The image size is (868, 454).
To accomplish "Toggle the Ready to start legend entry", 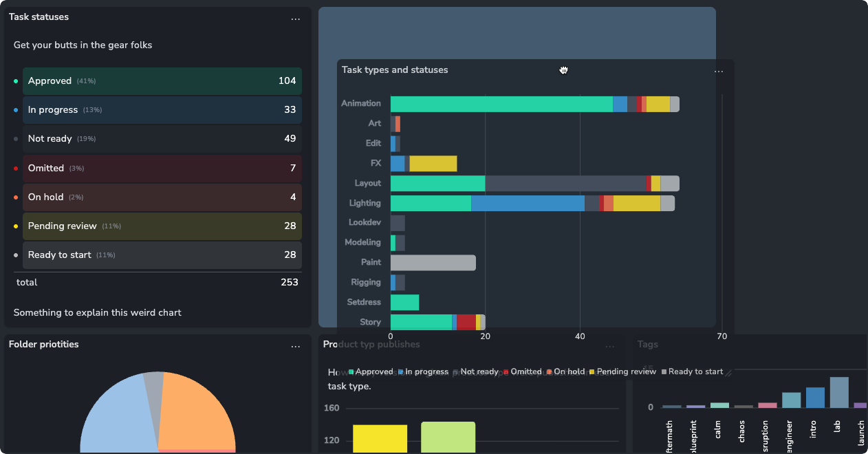I will coord(692,371).
